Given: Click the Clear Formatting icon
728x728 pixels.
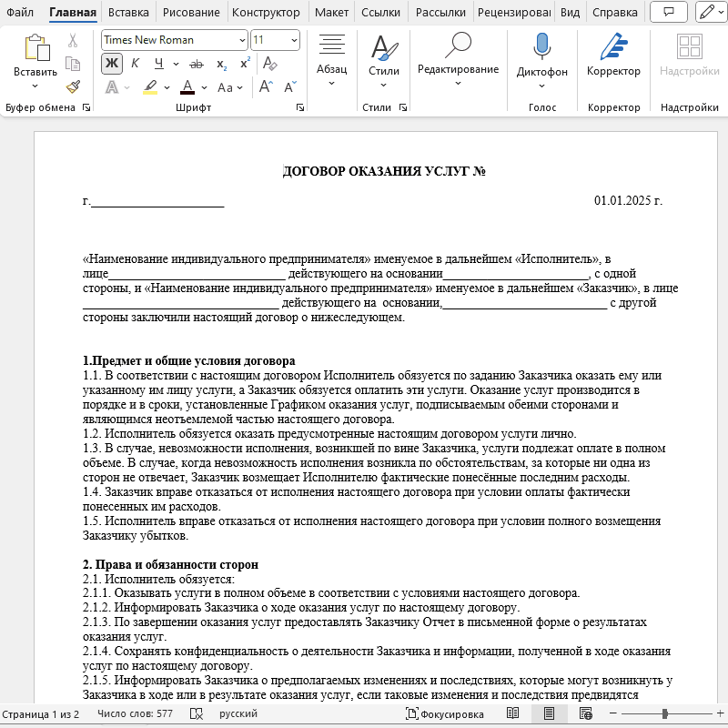Looking at the screenshot, I should pyautogui.click(x=270, y=64).
